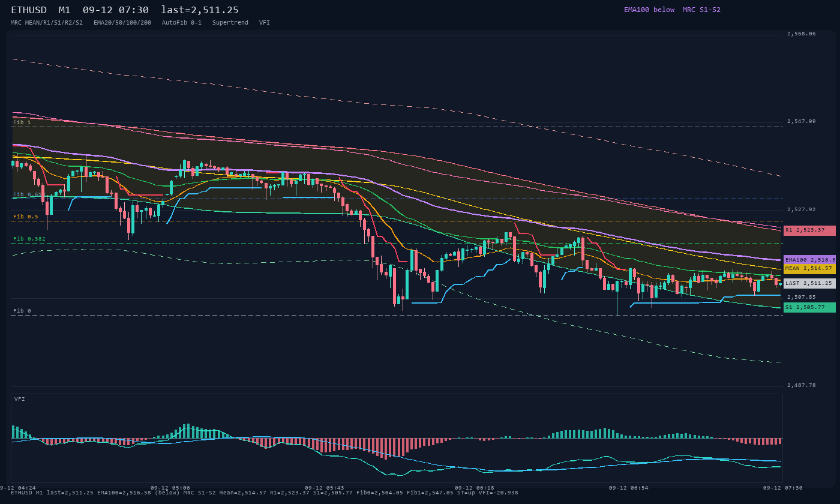Click the 2,547.99 price axis value

tap(801, 121)
